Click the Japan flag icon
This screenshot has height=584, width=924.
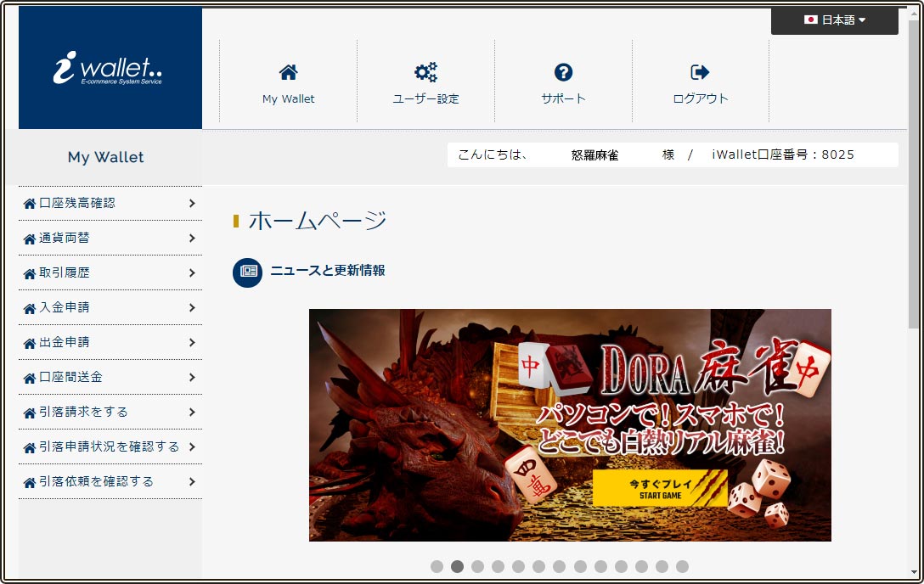click(x=811, y=20)
